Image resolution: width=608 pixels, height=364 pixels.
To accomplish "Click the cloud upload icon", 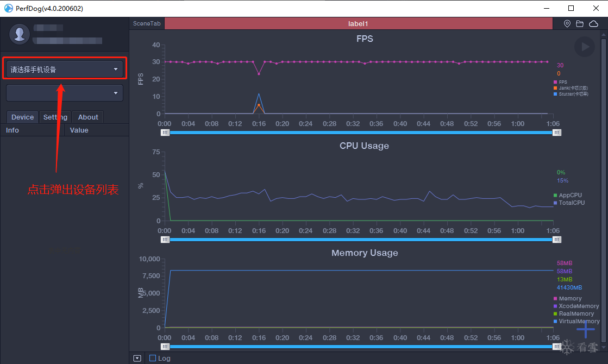I will [594, 24].
